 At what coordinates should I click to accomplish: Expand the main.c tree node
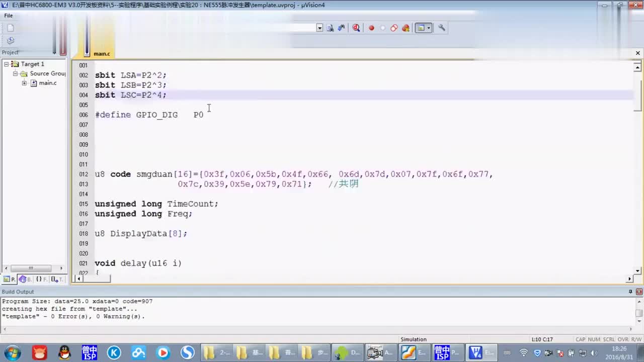point(24,83)
